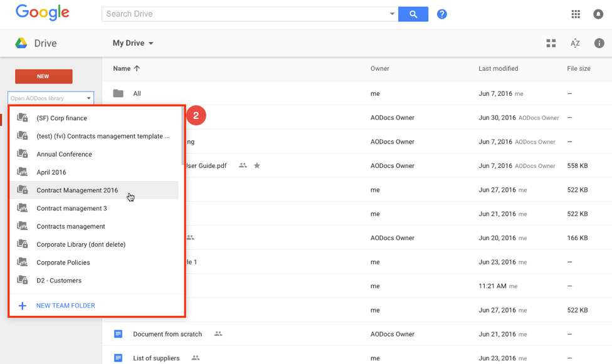Open the All folder row
Viewport: 612px width, 364px height.
[x=357, y=93]
